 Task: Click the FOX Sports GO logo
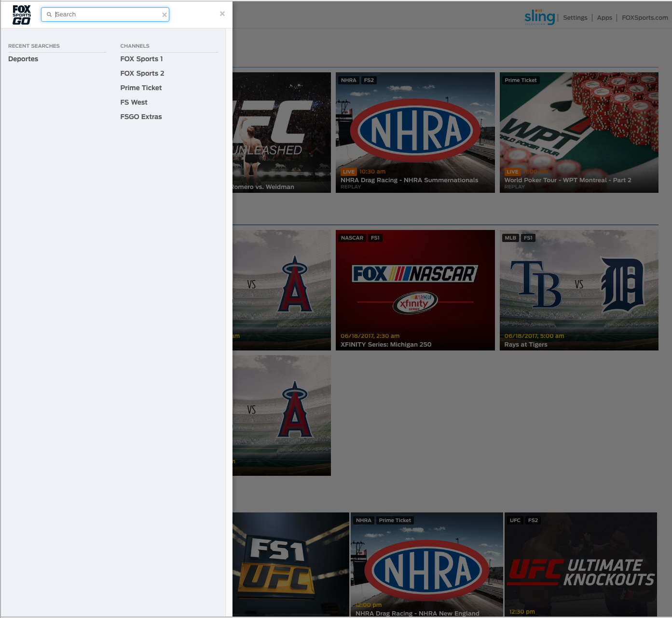point(22,14)
